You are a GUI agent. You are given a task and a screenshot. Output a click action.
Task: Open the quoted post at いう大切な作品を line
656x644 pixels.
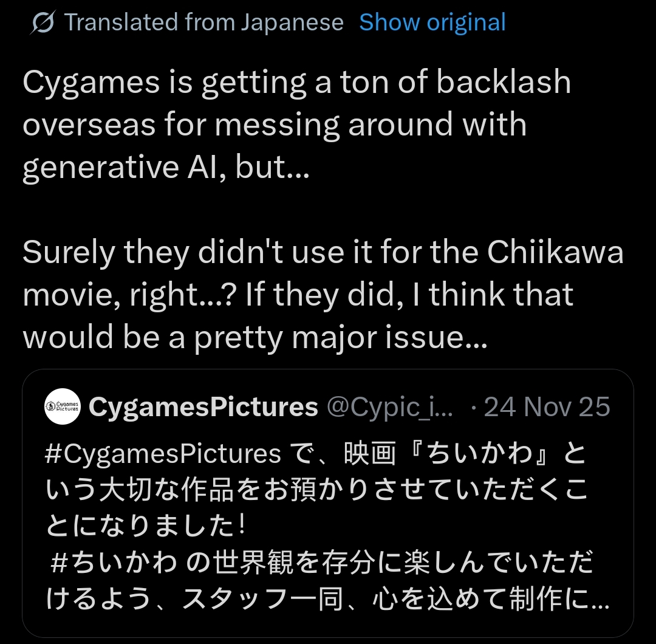(x=316, y=490)
